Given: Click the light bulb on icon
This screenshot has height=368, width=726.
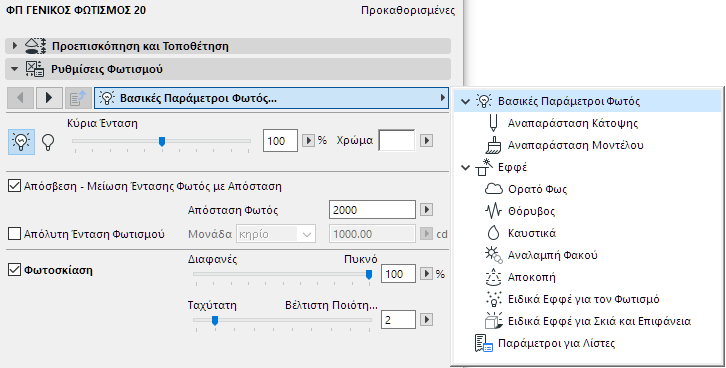Looking at the screenshot, I should tap(21, 142).
